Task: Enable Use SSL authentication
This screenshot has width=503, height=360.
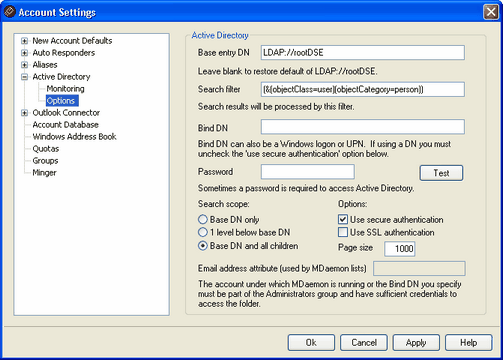Action: click(x=343, y=232)
